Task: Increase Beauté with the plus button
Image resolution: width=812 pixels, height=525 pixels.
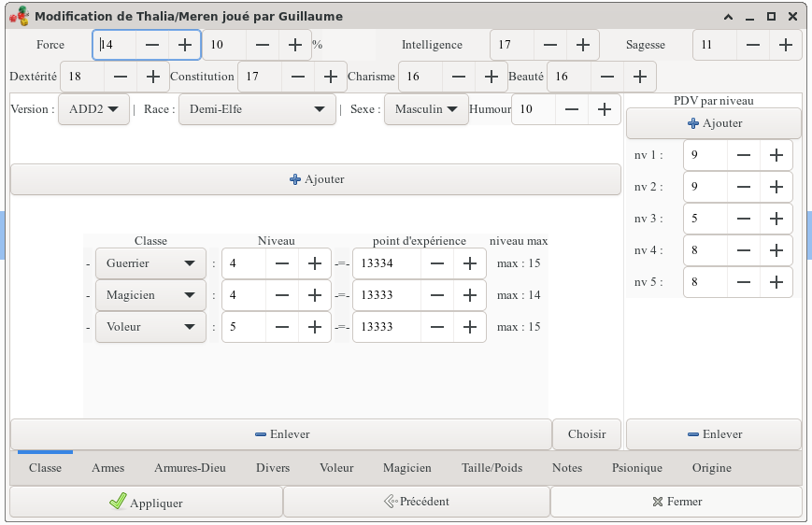Action: pos(639,77)
